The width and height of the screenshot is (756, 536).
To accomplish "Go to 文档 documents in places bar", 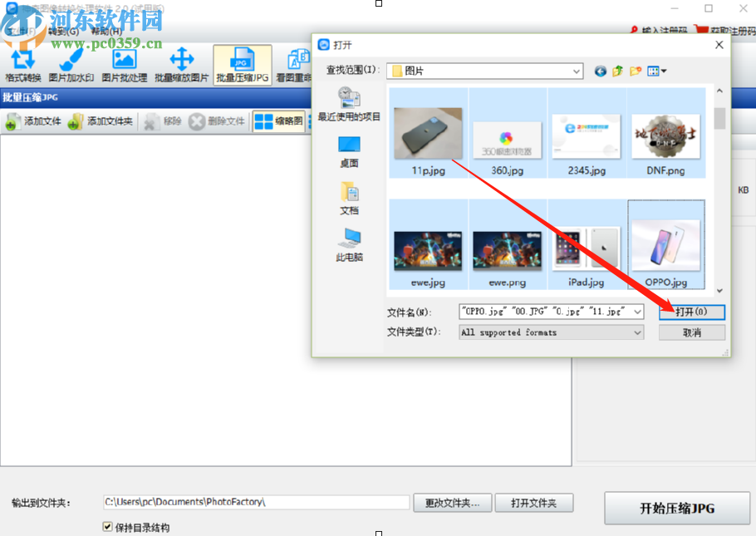I will pyautogui.click(x=349, y=199).
